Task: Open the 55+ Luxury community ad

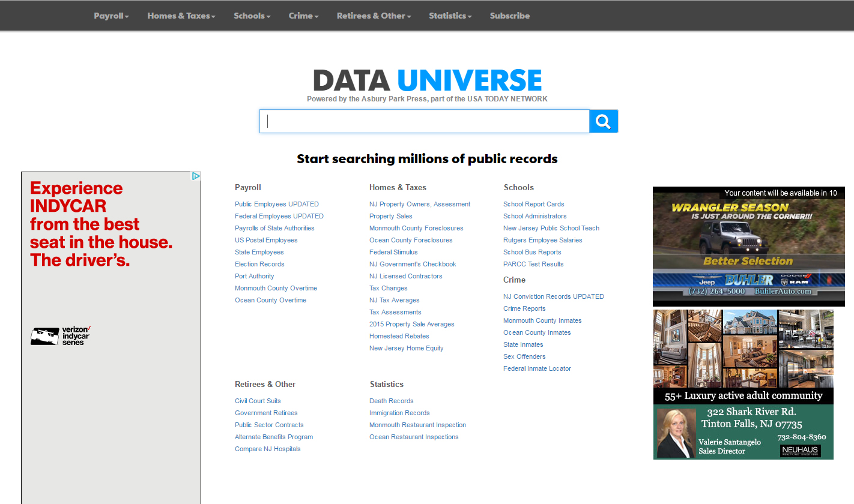Action: click(x=743, y=385)
